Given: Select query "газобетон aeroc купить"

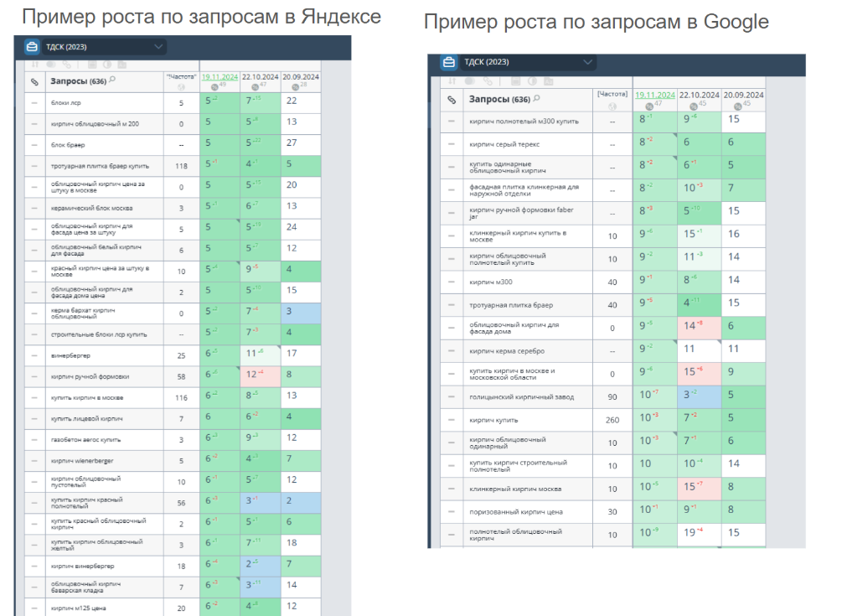Looking at the screenshot, I should coord(85,440).
